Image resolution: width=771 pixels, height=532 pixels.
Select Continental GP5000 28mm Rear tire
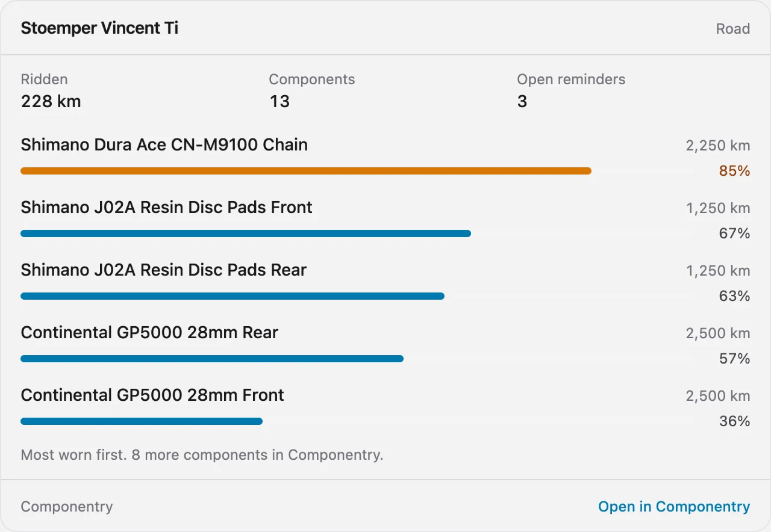point(149,333)
